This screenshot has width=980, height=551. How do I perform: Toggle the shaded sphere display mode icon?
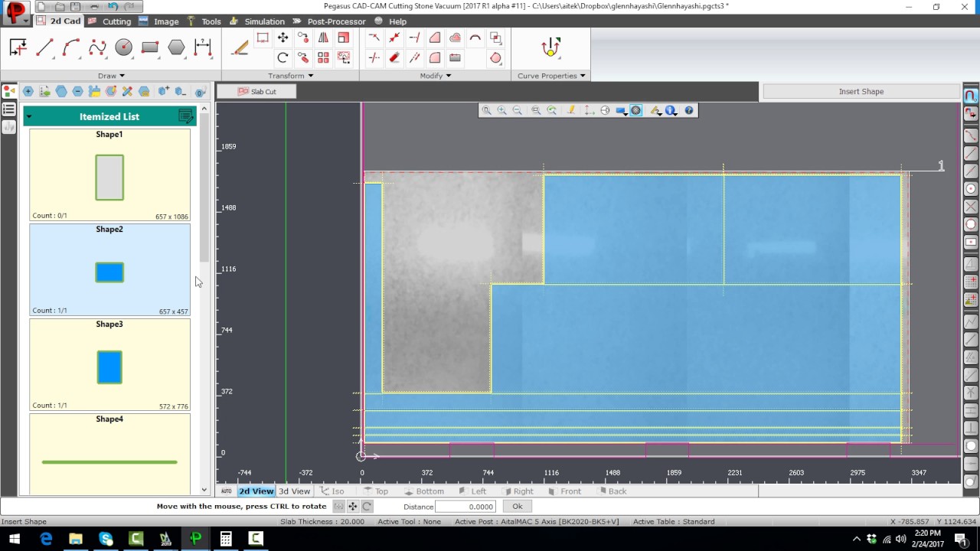[635, 110]
